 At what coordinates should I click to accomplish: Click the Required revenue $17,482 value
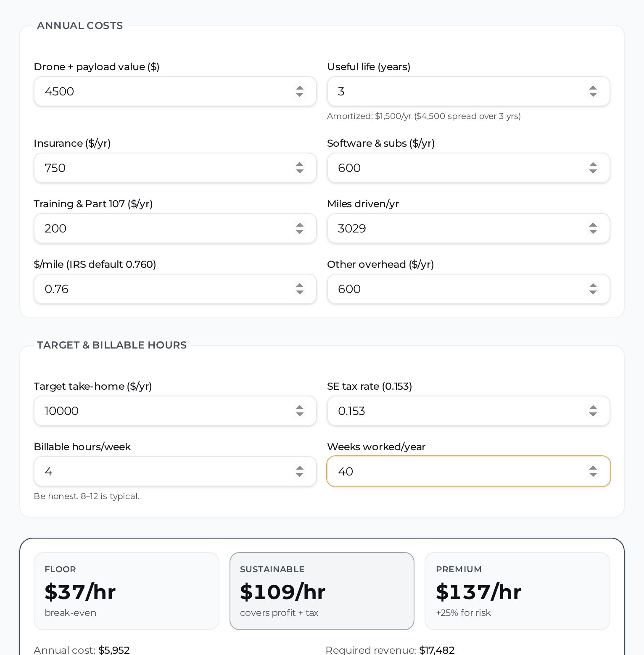437,650
